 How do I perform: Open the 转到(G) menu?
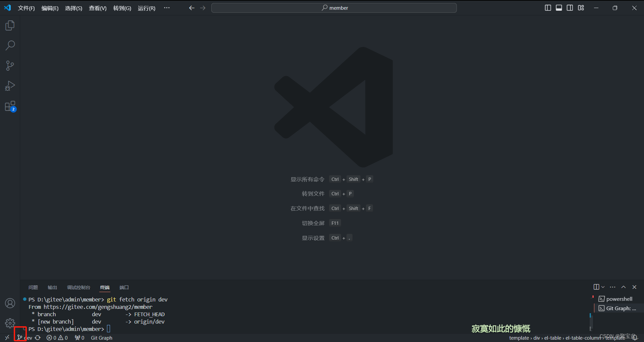(122, 8)
